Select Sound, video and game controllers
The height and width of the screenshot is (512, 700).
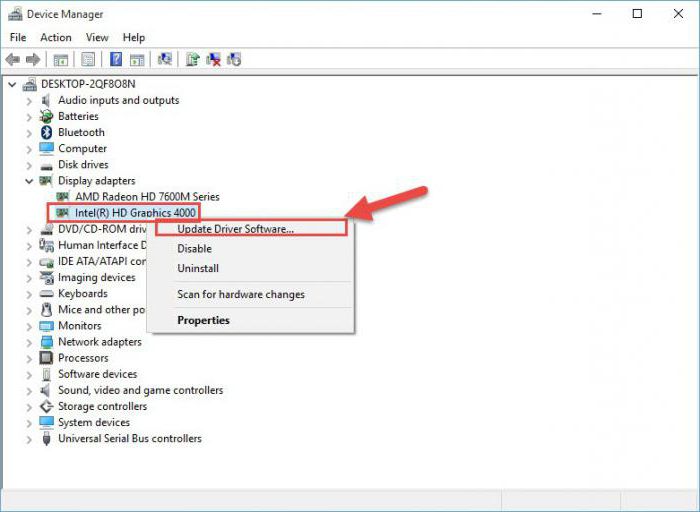pos(140,390)
